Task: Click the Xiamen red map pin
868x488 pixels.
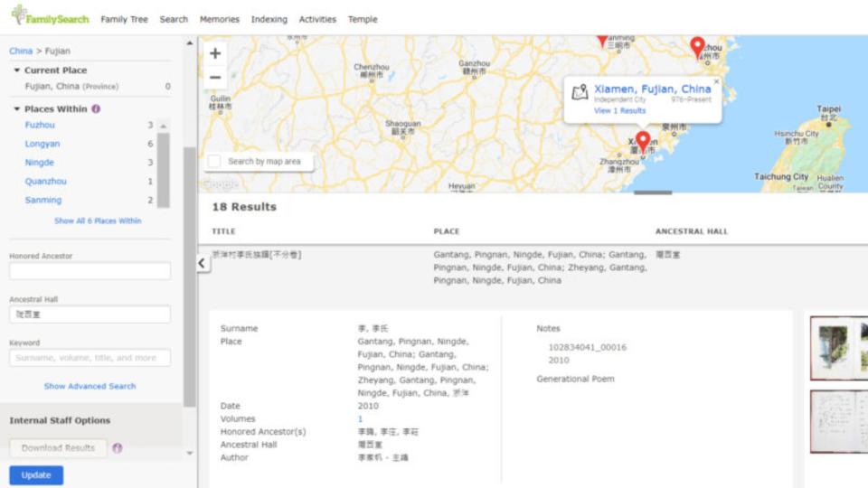Action: [x=643, y=141]
